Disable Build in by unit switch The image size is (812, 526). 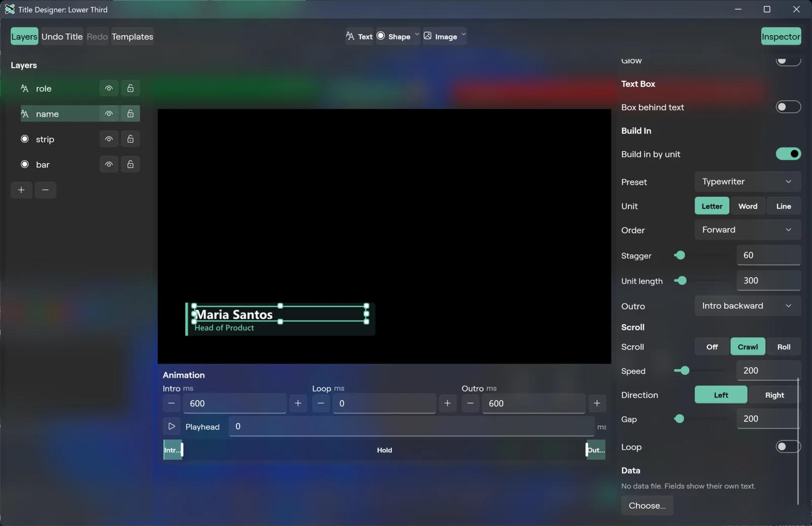[788, 154]
